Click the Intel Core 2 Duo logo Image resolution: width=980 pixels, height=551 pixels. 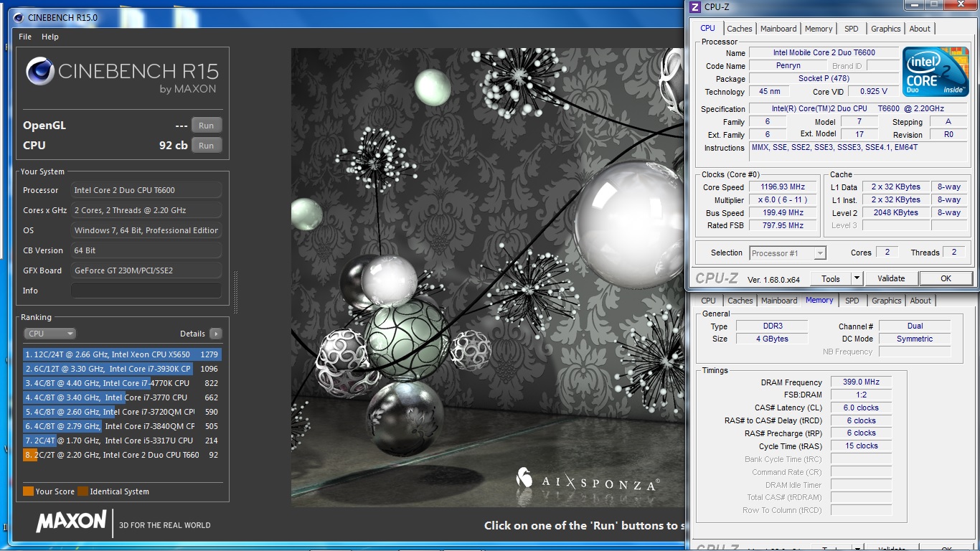(x=935, y=72)
